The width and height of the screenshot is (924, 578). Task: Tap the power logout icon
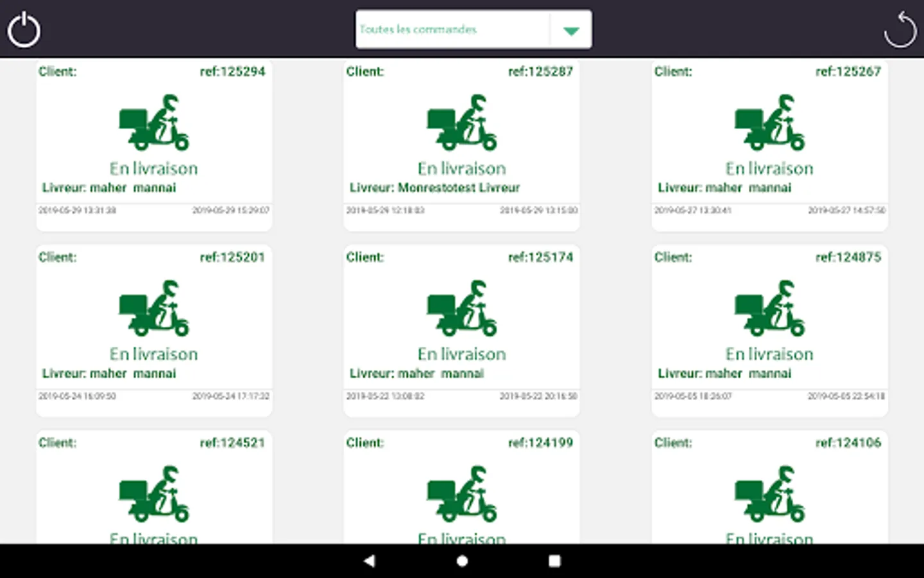pos(24,30)
